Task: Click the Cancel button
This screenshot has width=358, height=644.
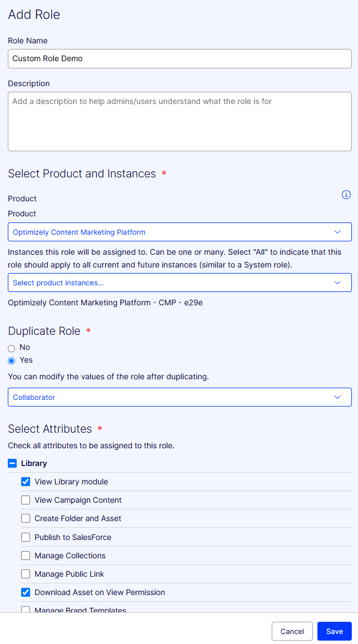Action: (x=292, y=631)
